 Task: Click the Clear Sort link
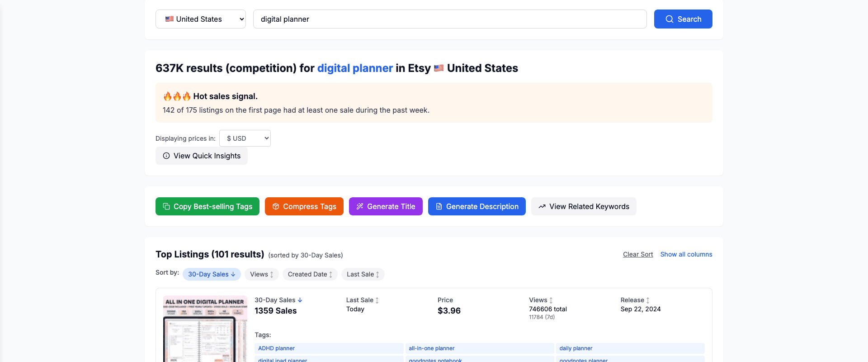638,254
